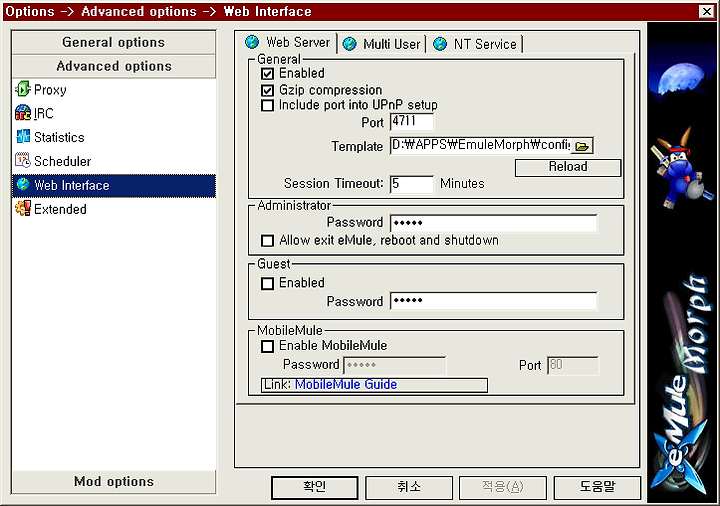Click the MobileMule Port field

click(x=573, y=365)
